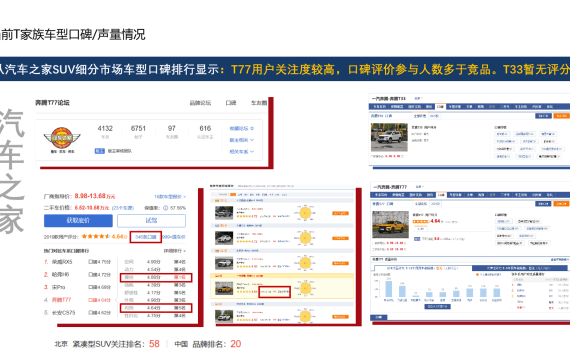This screenshot has height=360, width=570.
Task: Click the 6751 posts count
Action: click(138, 128)
